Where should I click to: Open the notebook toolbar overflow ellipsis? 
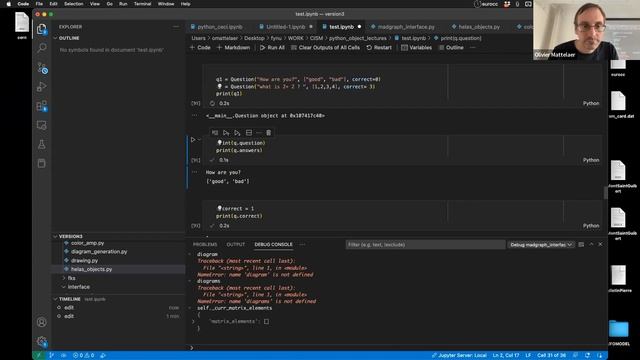(473, 48)
